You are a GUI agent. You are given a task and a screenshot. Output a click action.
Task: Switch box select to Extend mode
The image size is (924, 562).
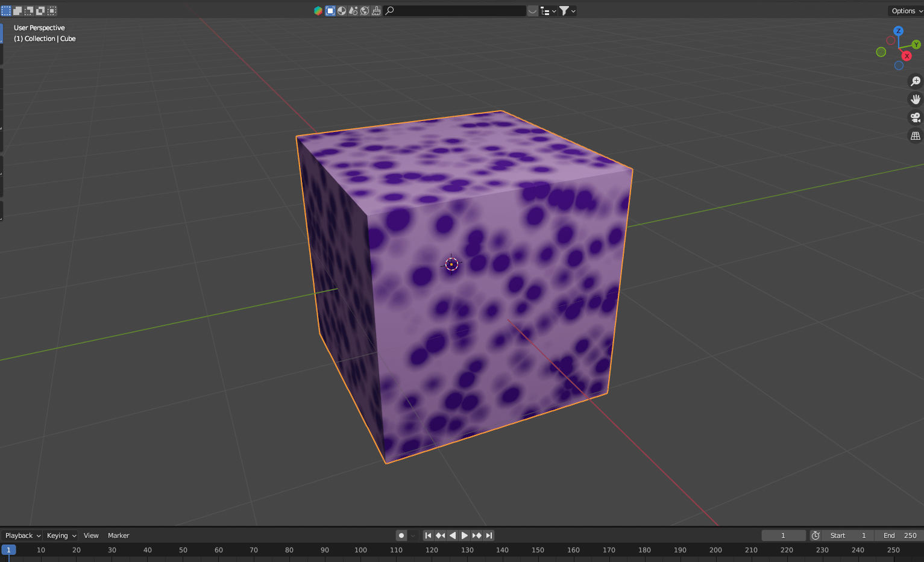17,10
